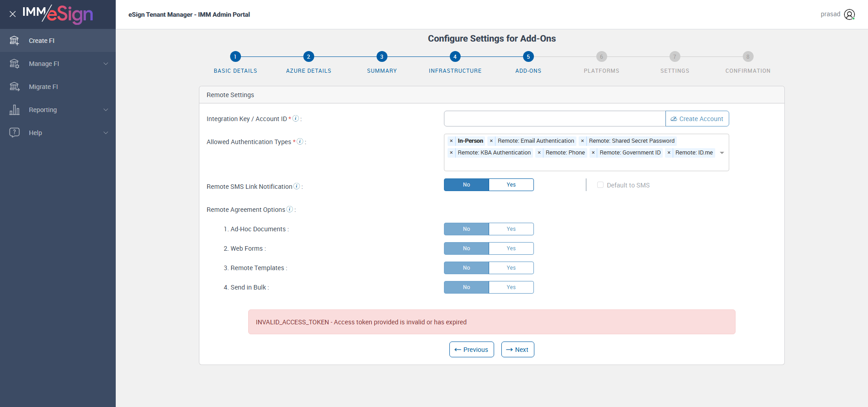The height and width of the screenshot is (407, 868).
Task: Go to step 2 circle Azure Details
Action: [x=308, y=56]
